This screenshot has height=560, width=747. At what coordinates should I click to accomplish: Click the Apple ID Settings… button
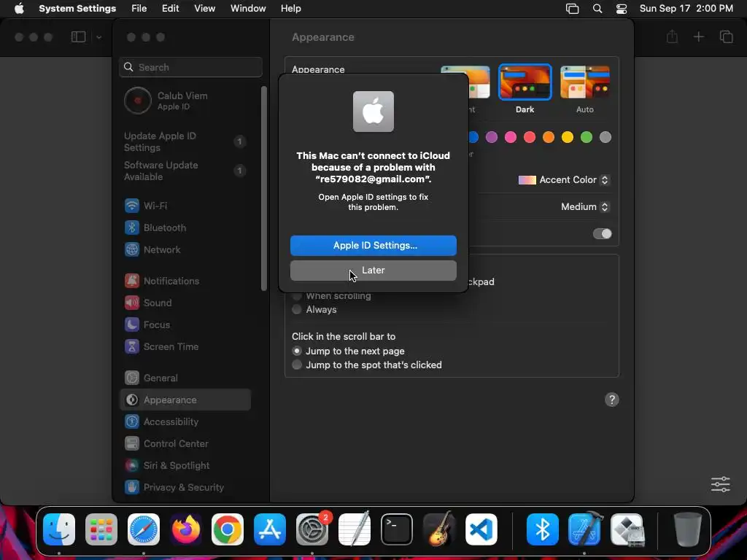click(x=373, y=245)
